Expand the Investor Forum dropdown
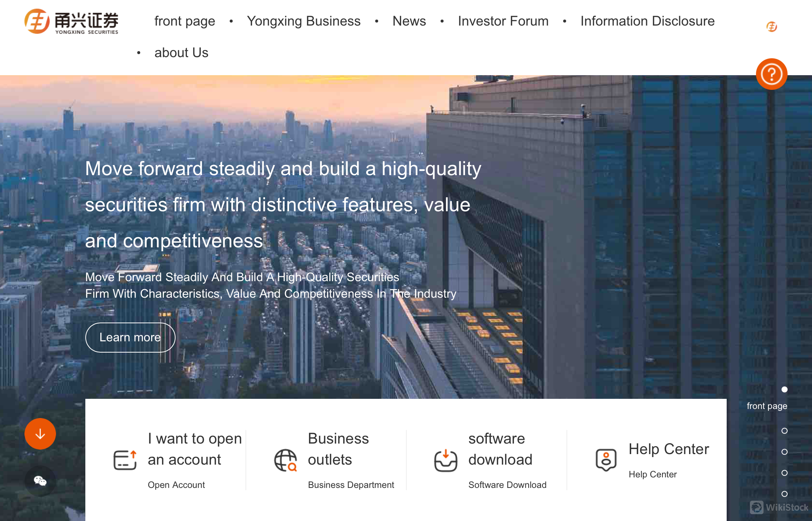Viewport: 812px width, 521px height. point(503,21)
